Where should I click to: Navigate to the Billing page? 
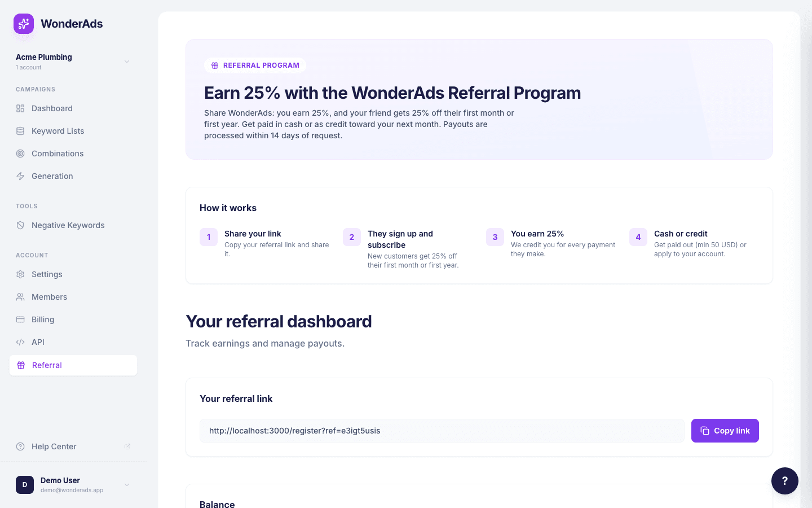[42, 319]
